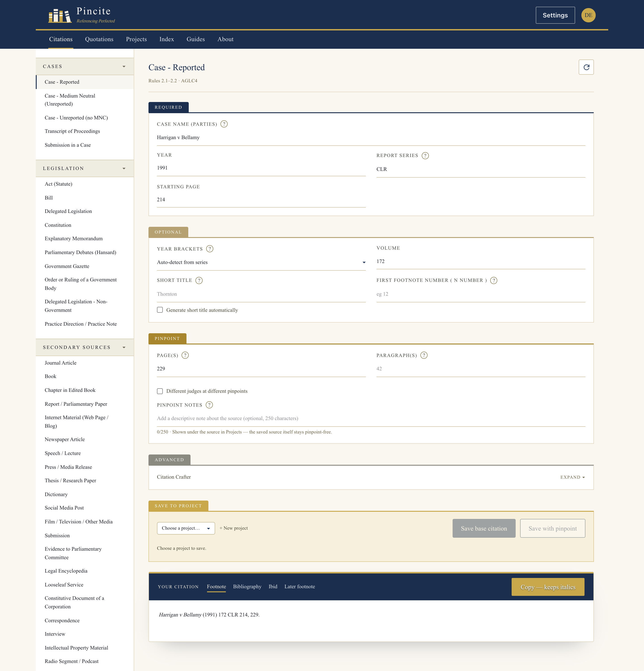Image resolution: width=644 pixels, height=671 pixels.
Task: Select Case - Medium Neutral (Unreported)
Action: tap(85, 100)
